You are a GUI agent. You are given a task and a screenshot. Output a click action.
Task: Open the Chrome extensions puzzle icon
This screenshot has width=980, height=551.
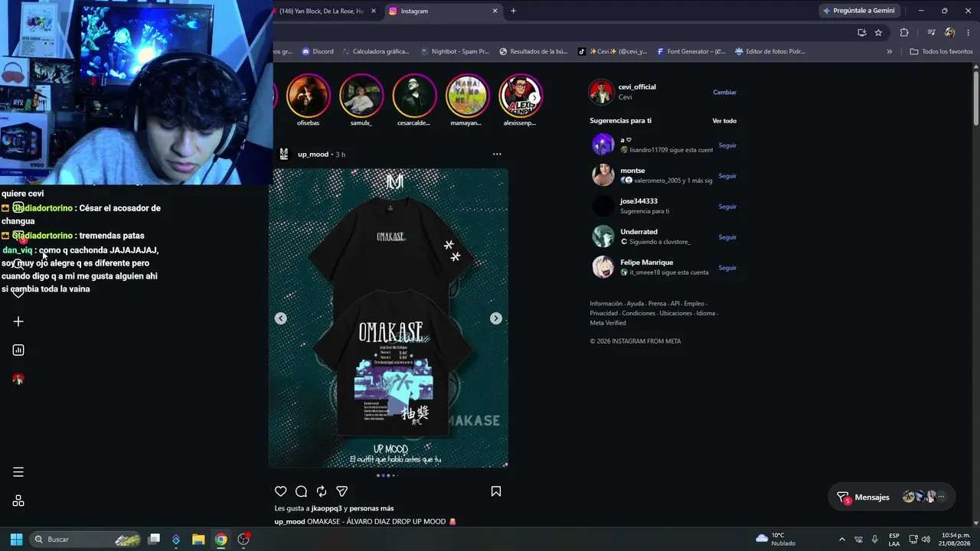point(904,32)
